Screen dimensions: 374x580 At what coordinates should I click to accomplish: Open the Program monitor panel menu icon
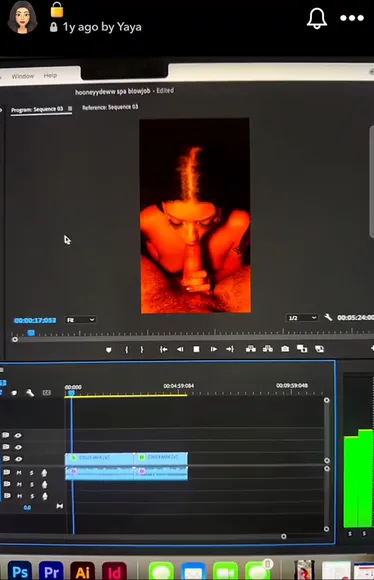tap(70, 108)
